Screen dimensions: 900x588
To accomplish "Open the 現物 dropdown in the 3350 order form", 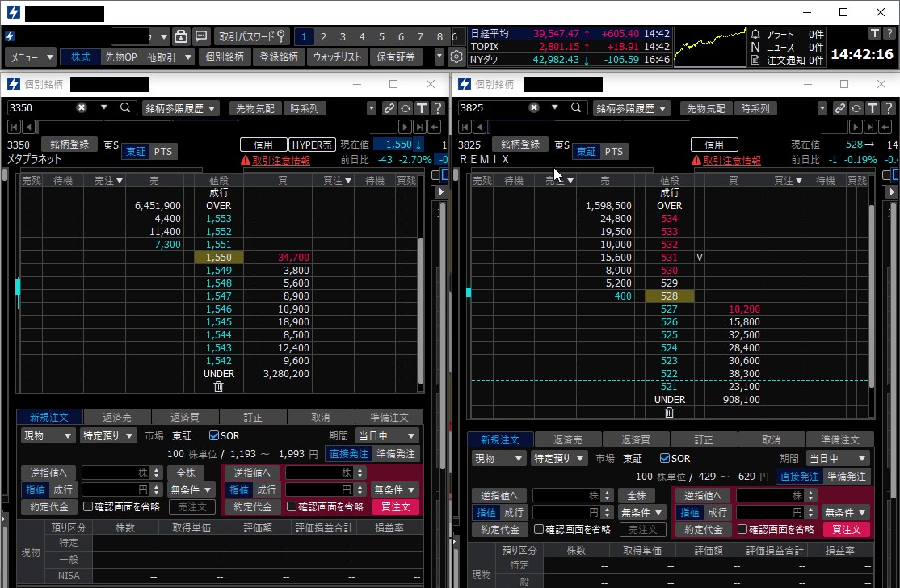I will (x=48, y=436).
